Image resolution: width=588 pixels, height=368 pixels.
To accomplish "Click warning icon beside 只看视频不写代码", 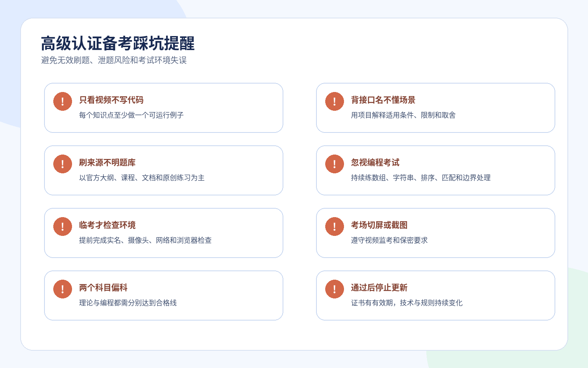I will pyautogui.click(x=62, y=101).
